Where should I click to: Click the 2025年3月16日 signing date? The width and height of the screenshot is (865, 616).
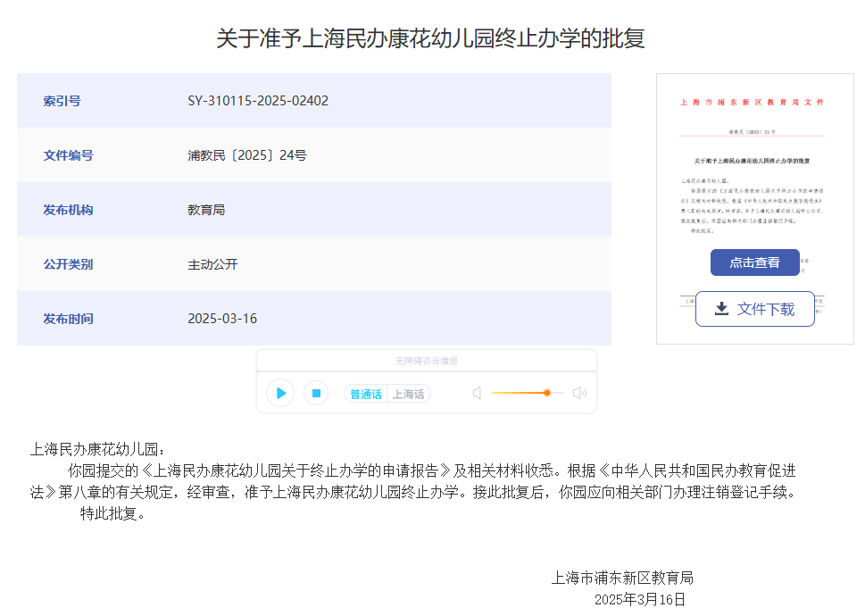coord(640,599)
